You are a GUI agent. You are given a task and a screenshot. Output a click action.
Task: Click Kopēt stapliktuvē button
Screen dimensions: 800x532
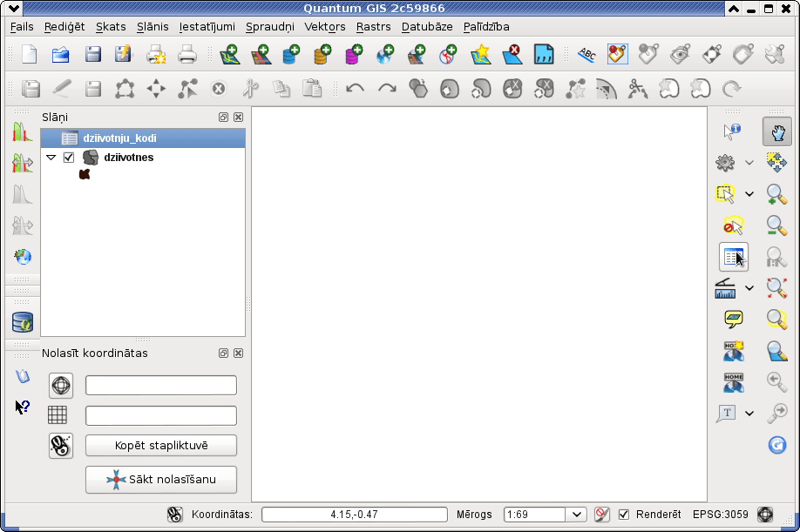pyautogui.click(x=161, y=446)
